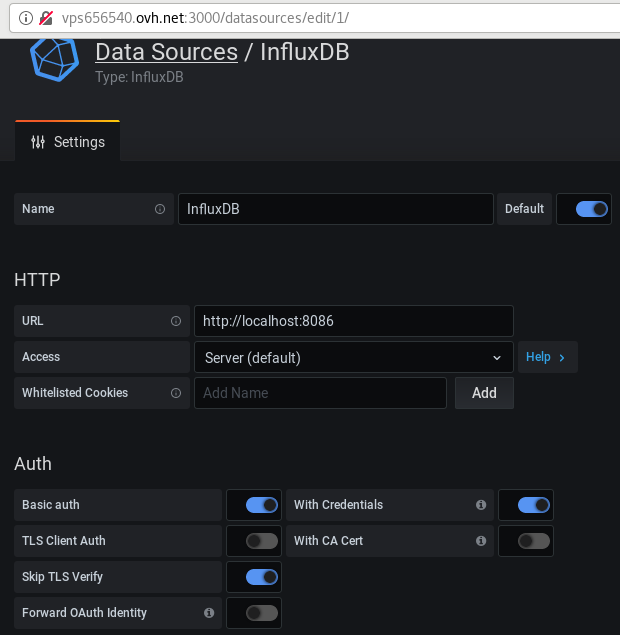Click the insecure connection lock icon

(46, 18)
